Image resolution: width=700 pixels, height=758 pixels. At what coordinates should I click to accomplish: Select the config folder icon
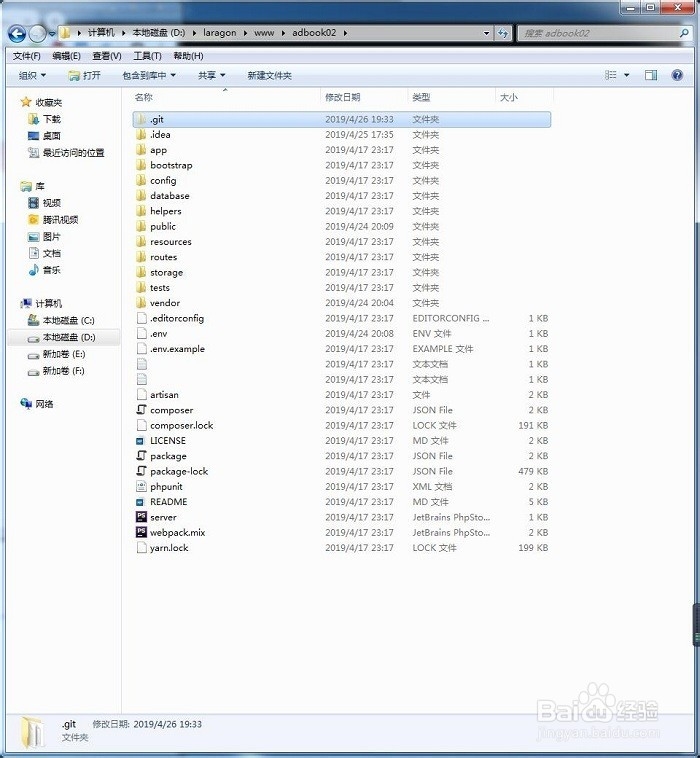tap(141, 180)
